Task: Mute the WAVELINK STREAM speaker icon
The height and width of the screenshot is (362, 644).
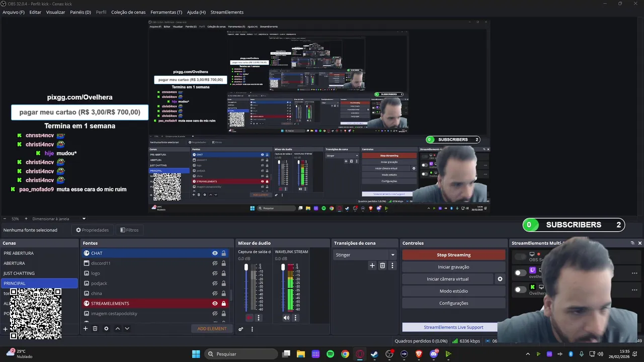Action: [x=286, y=318]
